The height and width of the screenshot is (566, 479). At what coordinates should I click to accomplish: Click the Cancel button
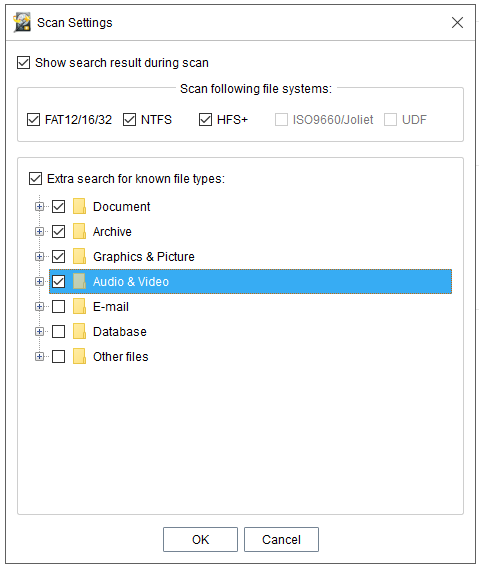281,539
